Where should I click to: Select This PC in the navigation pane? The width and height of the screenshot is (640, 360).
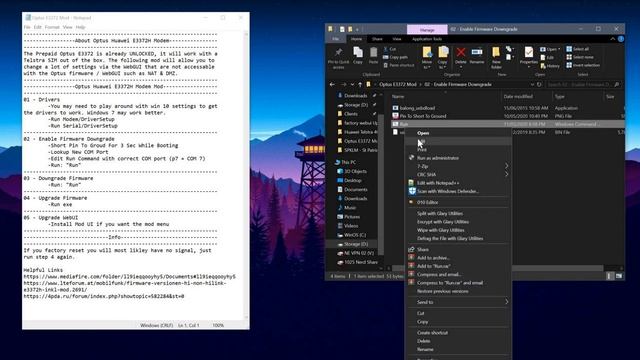pyautogui.click(x=348, y=162)
